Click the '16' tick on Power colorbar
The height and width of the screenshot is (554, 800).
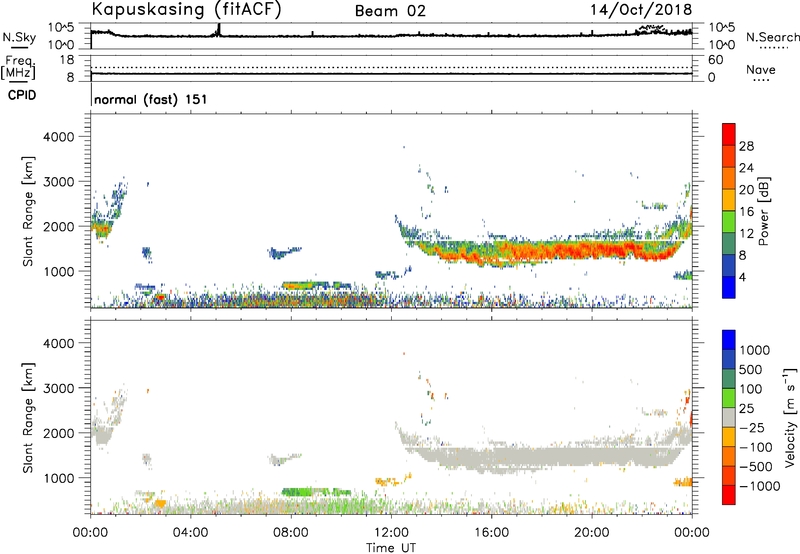pyautogui.click(x=746, y=212)
